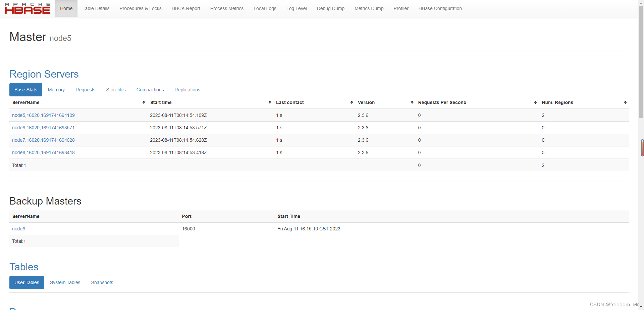The width and height of the screenshot is (644, 310).
Task: Open region server node5,16020,1691741694109
Action: (44, 115)
